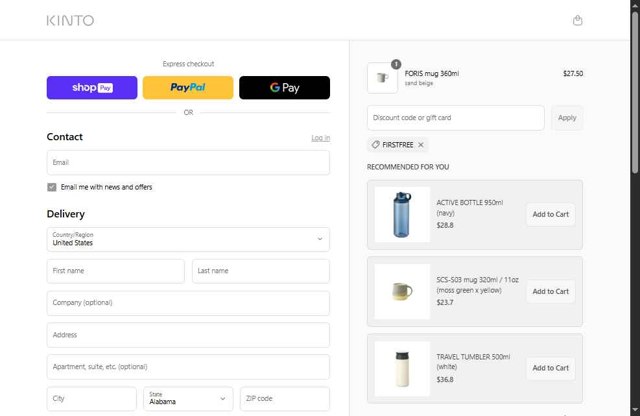This screenshot has height=416, width=640.
Task: Click the moss green mug thumbnail
Action: coord(402,291)
